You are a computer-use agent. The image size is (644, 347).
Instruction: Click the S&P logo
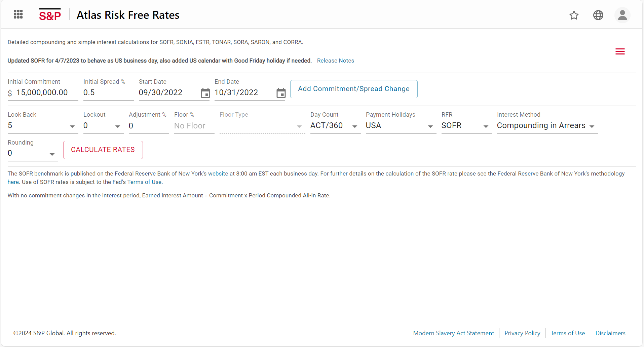click(50, 15)
